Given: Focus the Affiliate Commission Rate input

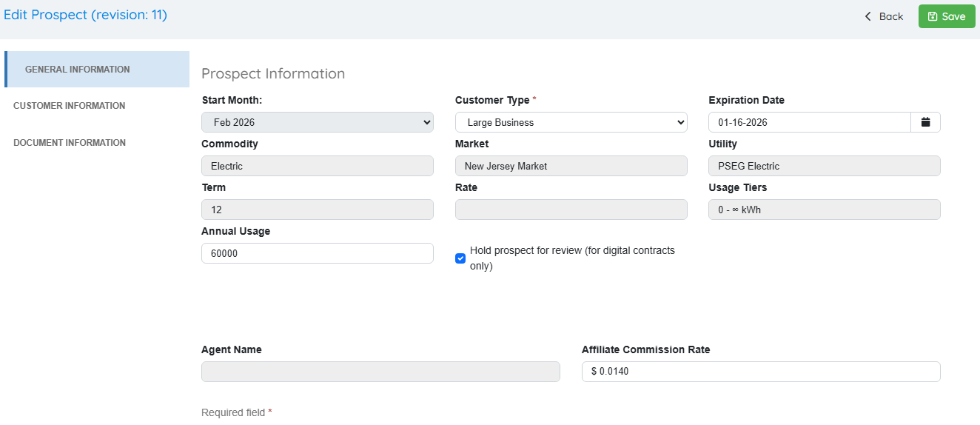Looking at the screenshot, I should click(761, 372).
